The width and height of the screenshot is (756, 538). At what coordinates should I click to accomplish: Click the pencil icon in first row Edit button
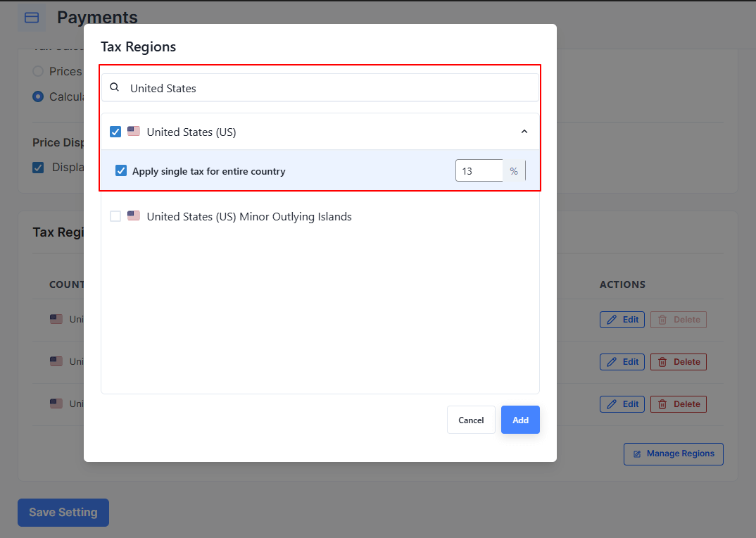coord(612,320)
